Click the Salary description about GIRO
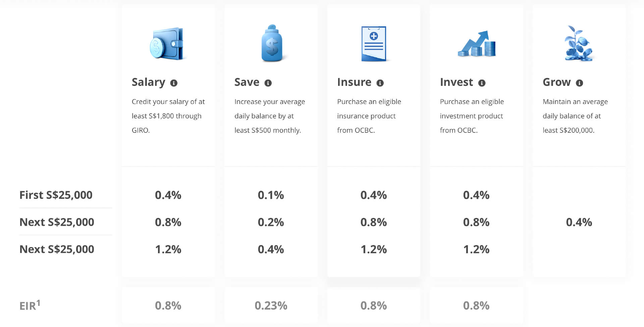Image resolution: width=644 pixels, height=327 pixels. (x=168, y=116)
